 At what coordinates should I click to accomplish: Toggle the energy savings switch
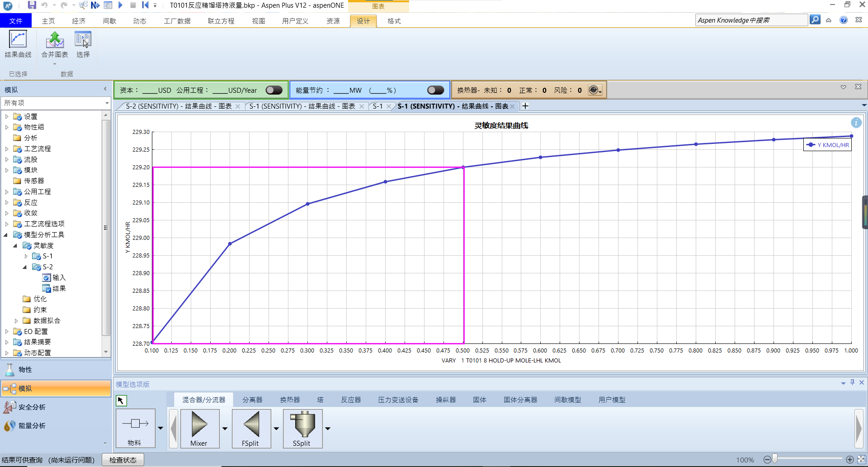coord(435,90)
